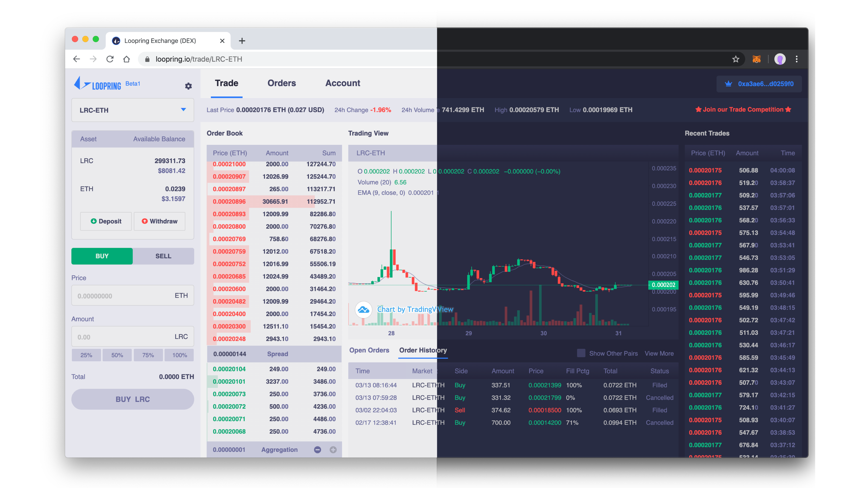Click the 0.000202 price label on chart axis
868x488 pixels.
[663, 285]
